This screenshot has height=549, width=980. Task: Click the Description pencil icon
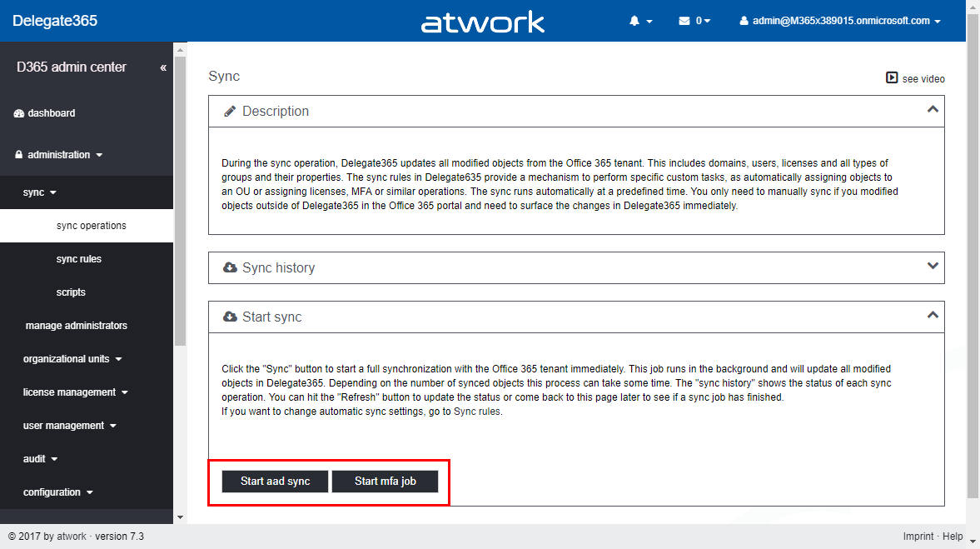coord(230,112)
